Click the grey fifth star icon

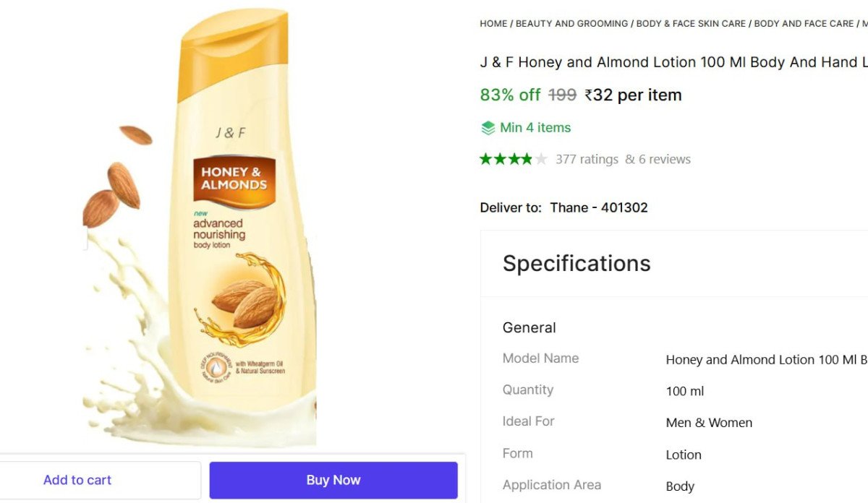(542, 158)
